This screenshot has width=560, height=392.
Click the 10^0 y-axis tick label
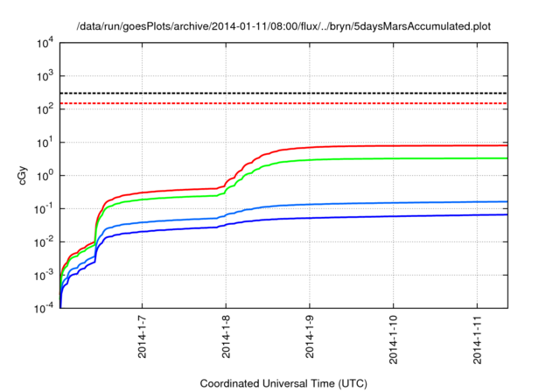point(45,176)
